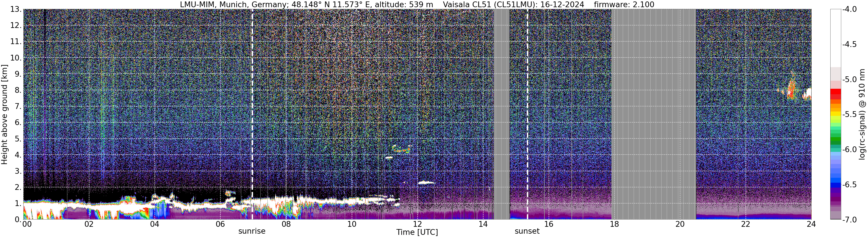
Task: Click the "sunset" label below the axis
Action: [527, 231]
